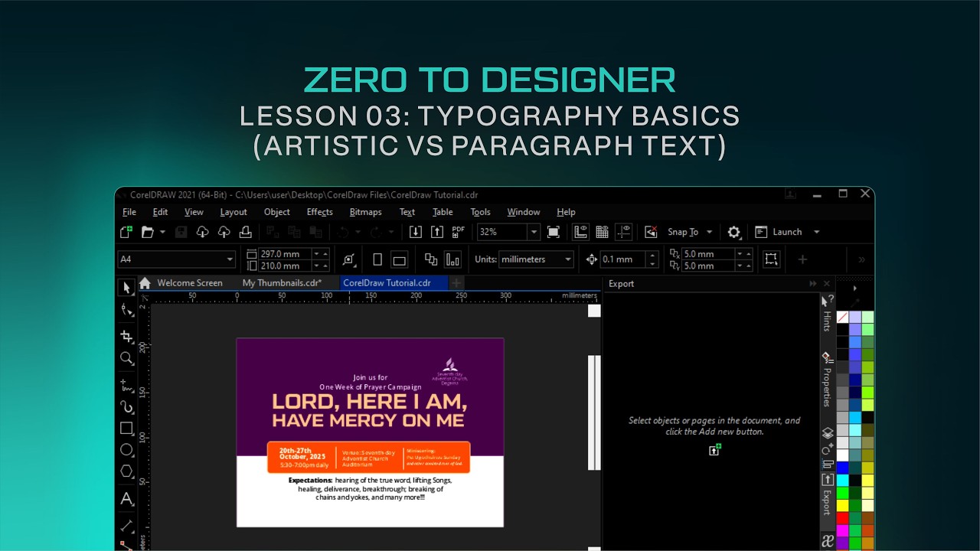Click the Quick customize plus button

tap(802, 259)
